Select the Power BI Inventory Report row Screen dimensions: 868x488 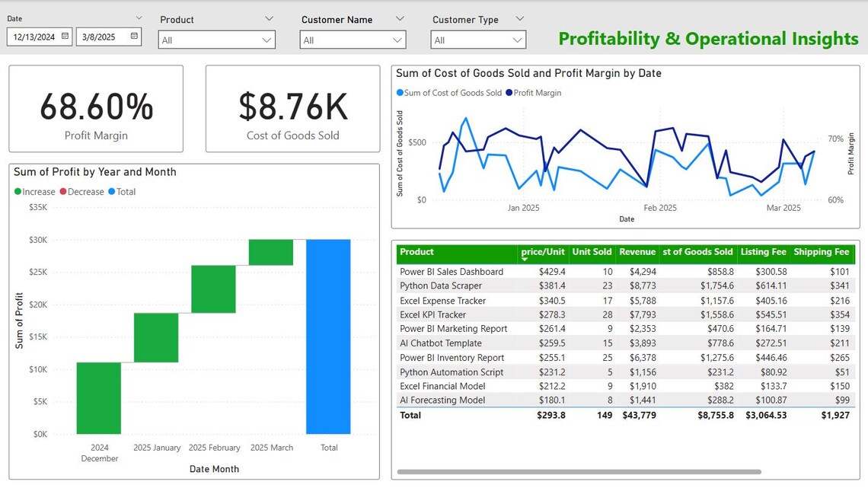625,357
